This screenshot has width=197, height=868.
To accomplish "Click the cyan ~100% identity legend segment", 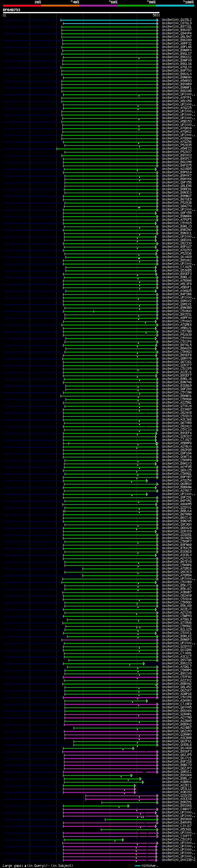I will click(175, 6).
